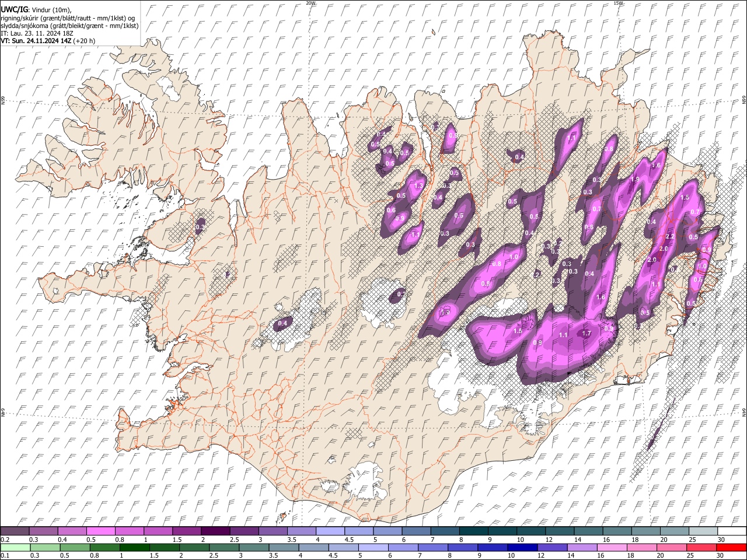Select the 'IT: Lau. 23. 11. 2024 18Z' line
The image size is (747, 560).
(x=37, y=33)
